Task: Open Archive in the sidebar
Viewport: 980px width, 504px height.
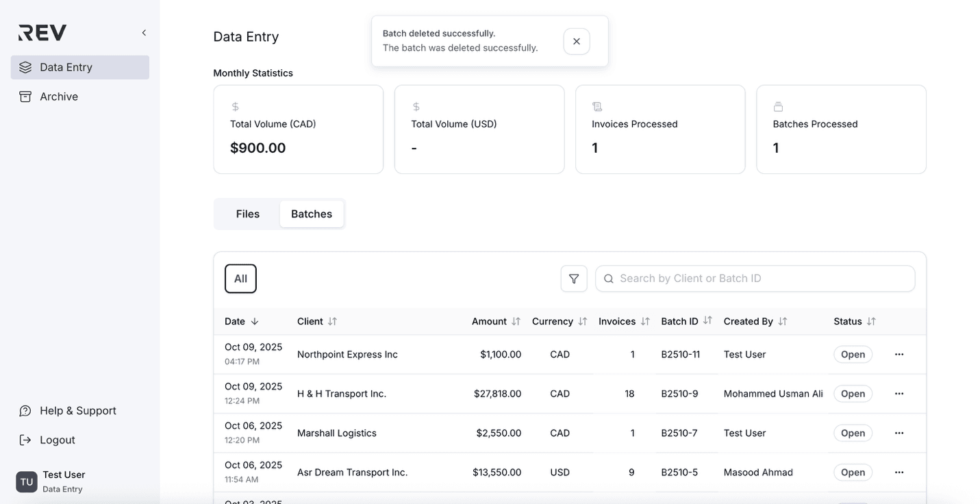Action: coord(59,97)
